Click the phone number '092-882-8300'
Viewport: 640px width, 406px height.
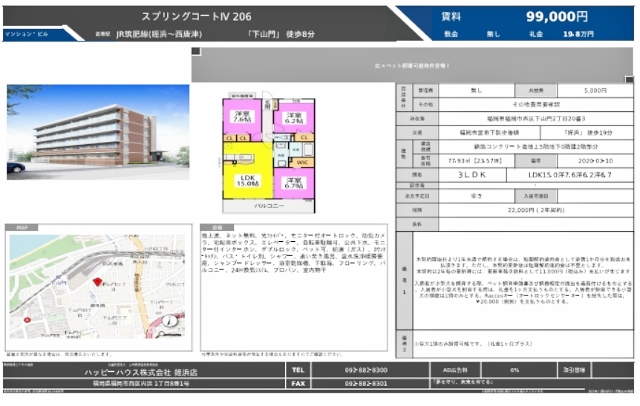pos(366,370)
